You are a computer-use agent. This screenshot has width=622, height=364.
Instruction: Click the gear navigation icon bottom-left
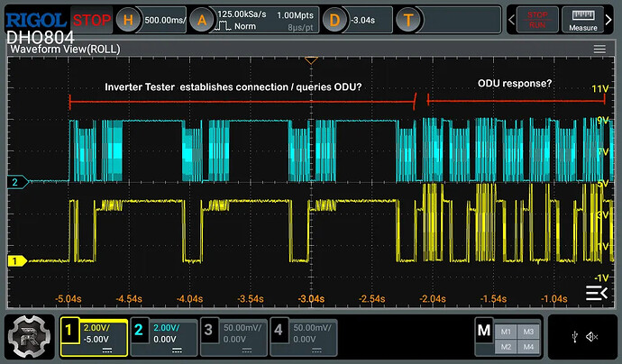pos(30,337)
